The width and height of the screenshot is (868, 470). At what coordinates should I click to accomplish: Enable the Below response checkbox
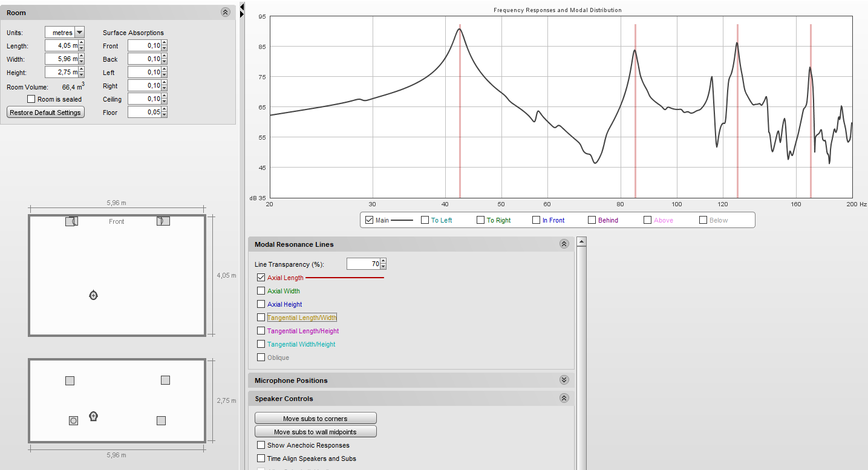pyautogui.click(x=703, y=220)
